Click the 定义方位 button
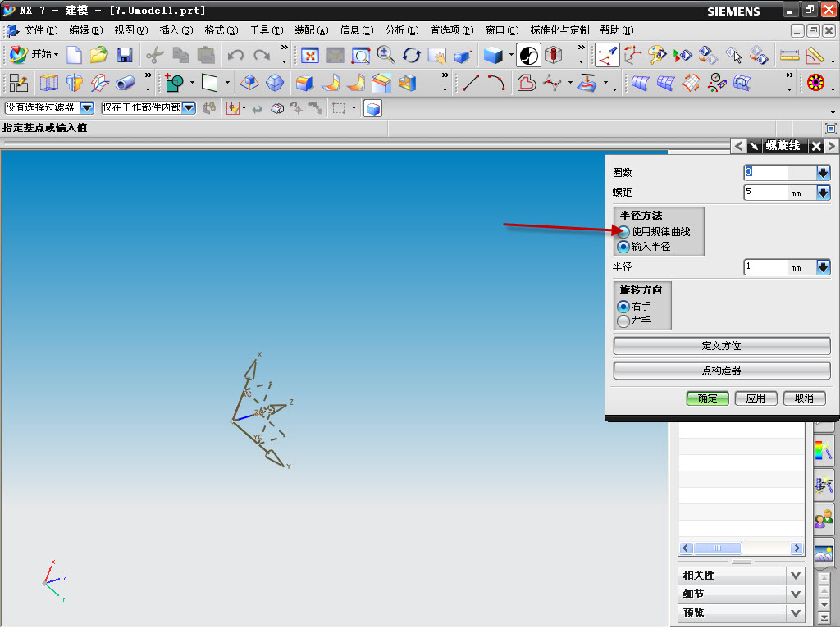This screenshot has width=840, height=628. [x=722, y=346]
